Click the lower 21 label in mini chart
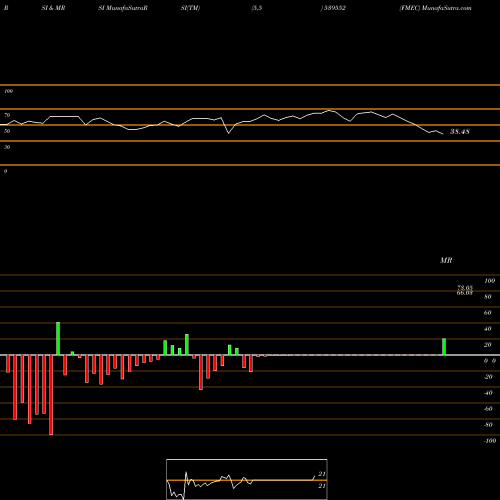The image size is (500, 500). (322, 486)
